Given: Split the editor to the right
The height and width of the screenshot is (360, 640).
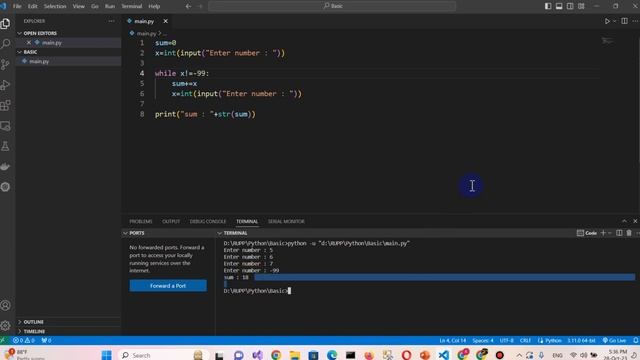Looking at the screenshot, I should pyautogui.click(x=624, y=21).
